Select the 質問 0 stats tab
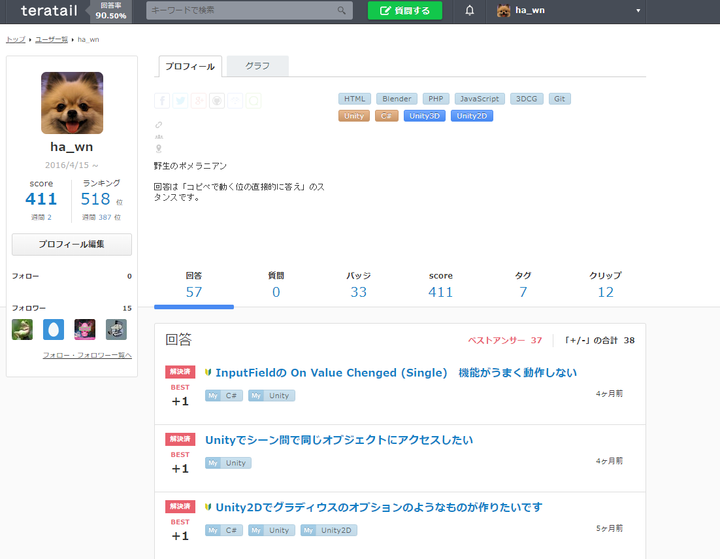 [x=276, y=286]
